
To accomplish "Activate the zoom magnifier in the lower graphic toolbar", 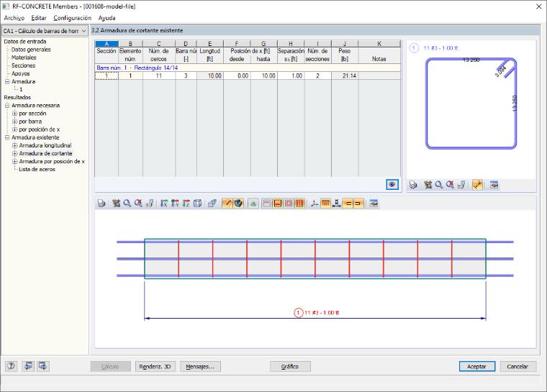I will tap(127, 204).
